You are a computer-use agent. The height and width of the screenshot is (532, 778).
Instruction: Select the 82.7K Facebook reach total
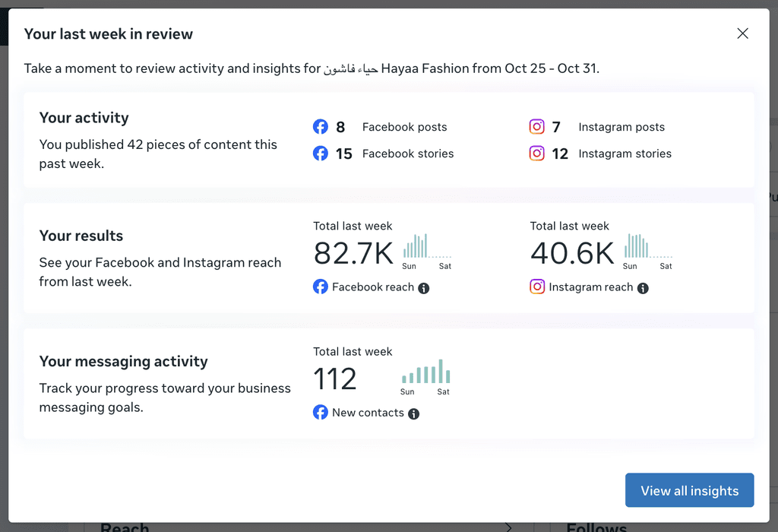tap(353, 254)
